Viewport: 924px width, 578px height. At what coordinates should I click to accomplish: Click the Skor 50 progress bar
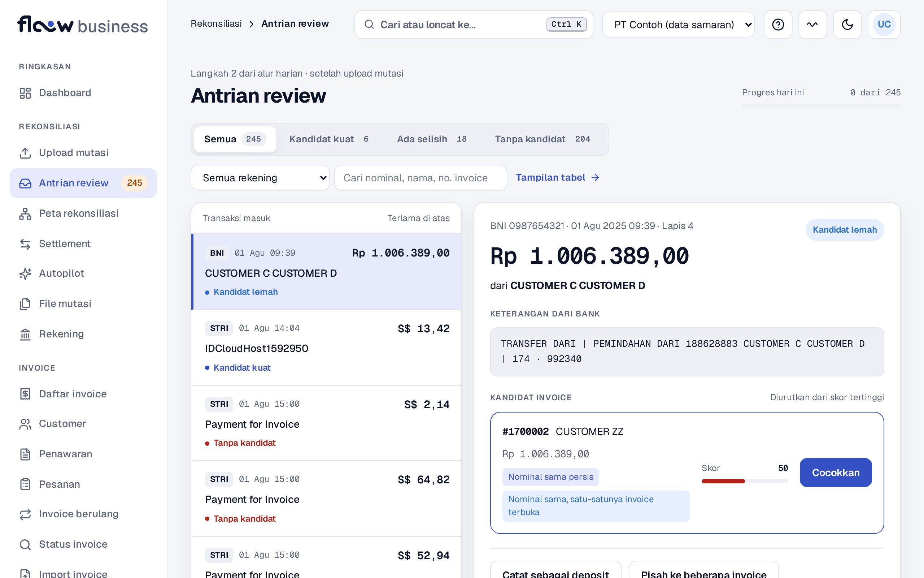click(x=745, y=481)
